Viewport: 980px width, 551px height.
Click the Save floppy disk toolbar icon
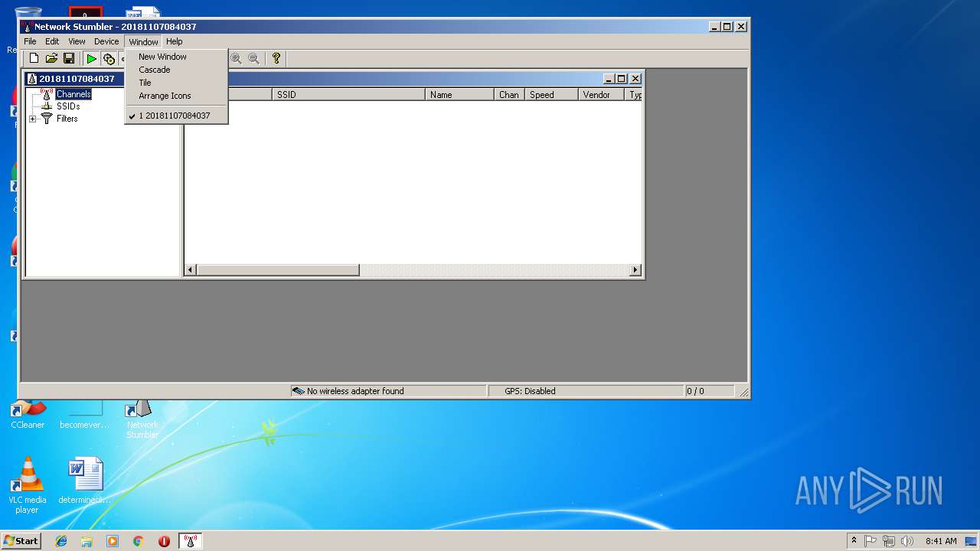pos(69,59)
